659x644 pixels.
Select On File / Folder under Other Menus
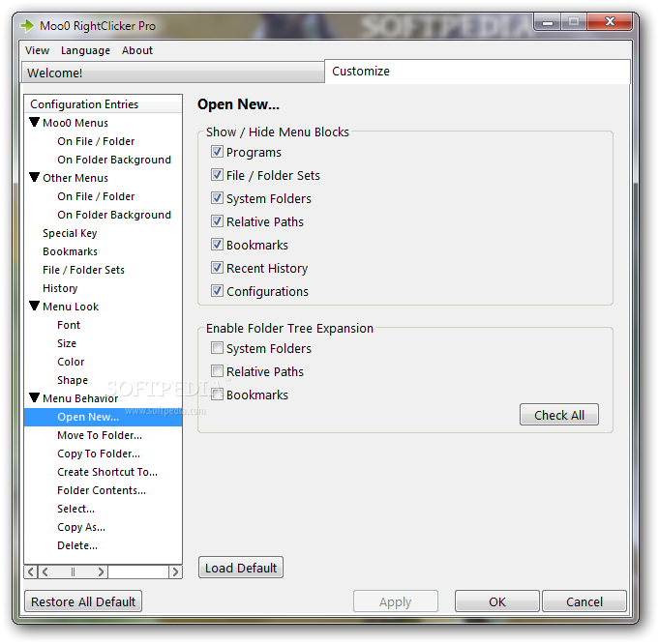(96, 196)
